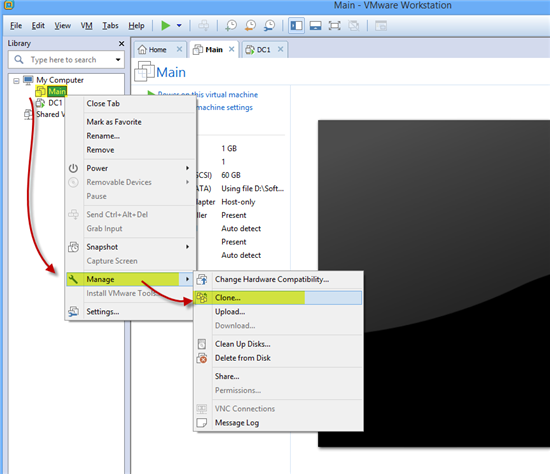The width and height of the screenshot is (550, 474).
Task: Close the Library panel
Action: pyautogui.click(x=121, y=44)
